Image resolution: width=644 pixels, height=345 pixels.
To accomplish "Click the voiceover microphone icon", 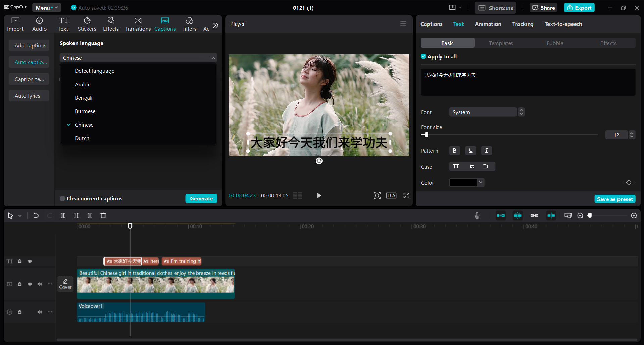I will [x=477, y=215].
